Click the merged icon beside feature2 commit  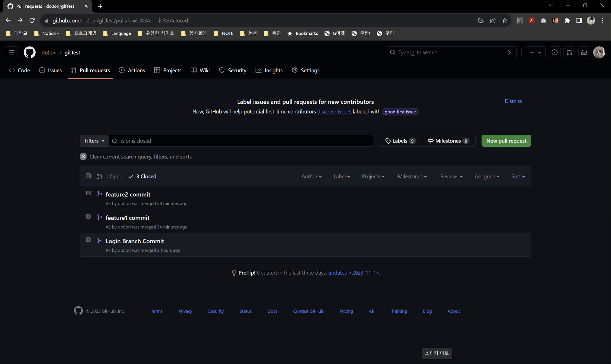click(100, 194)
